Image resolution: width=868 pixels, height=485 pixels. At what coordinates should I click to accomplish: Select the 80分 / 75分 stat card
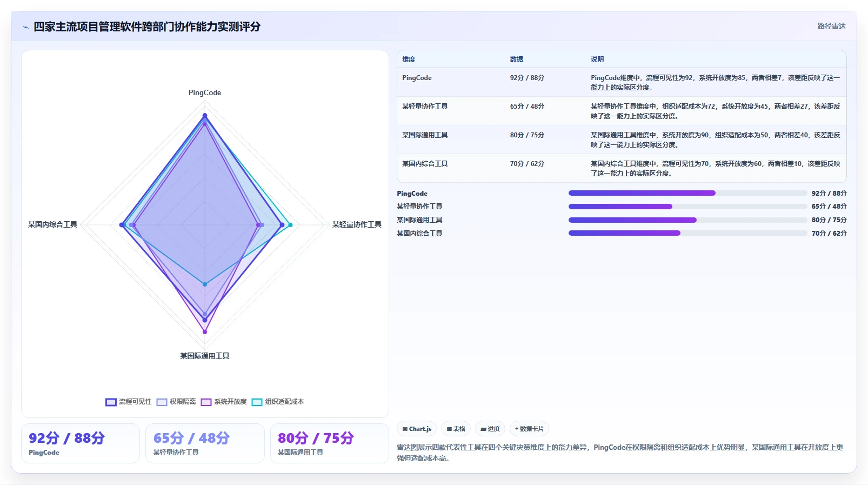pos(330,443)
